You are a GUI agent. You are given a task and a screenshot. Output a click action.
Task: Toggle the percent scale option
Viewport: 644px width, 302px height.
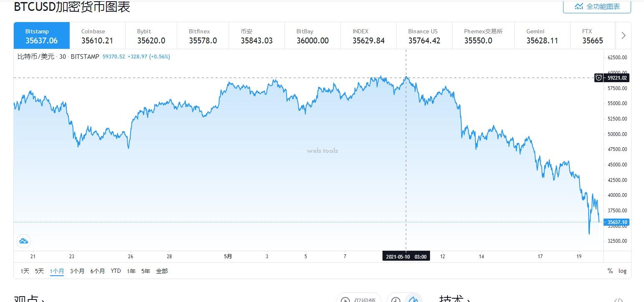coord(610,271)
